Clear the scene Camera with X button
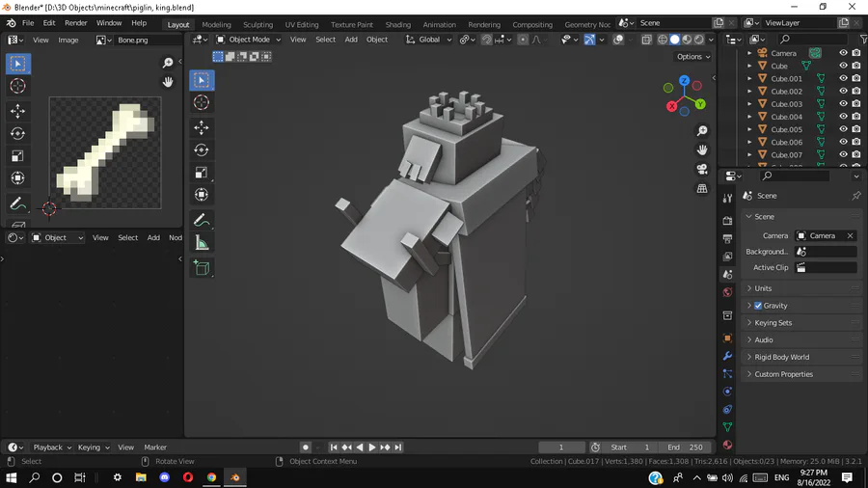This screenshot has width=868, height=488. tap(850, 235)
